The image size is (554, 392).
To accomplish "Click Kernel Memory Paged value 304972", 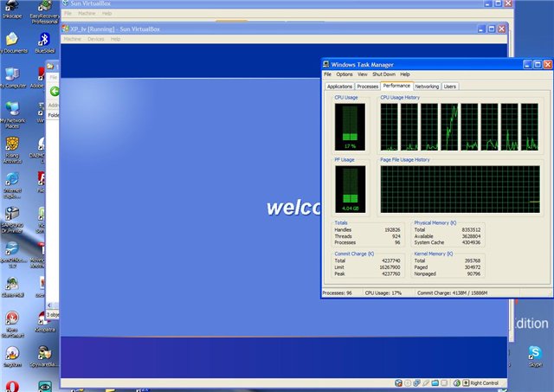I will tap(473, 267).
